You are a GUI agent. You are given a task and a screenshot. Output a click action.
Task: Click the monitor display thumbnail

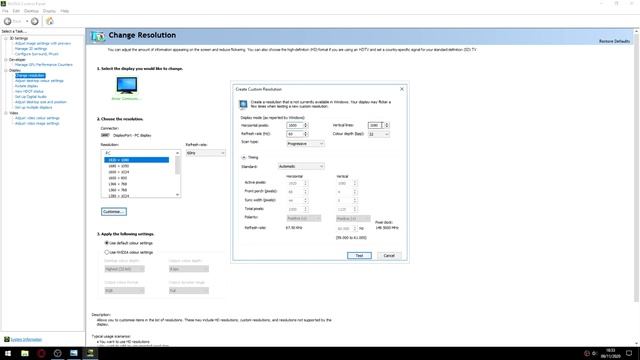(x=127, y=85)
